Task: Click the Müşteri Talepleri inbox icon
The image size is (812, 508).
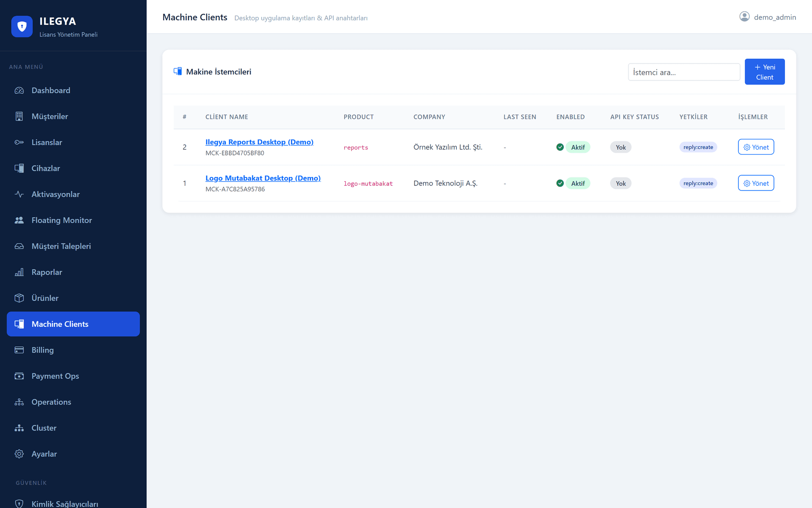Action: [x=19, y=246]
